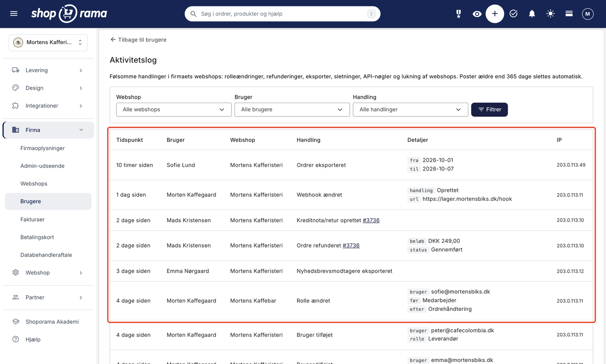This screenshot has width=606, height=364.
Task: Click the Partner people icon
Action: click(x=16, y=297)
